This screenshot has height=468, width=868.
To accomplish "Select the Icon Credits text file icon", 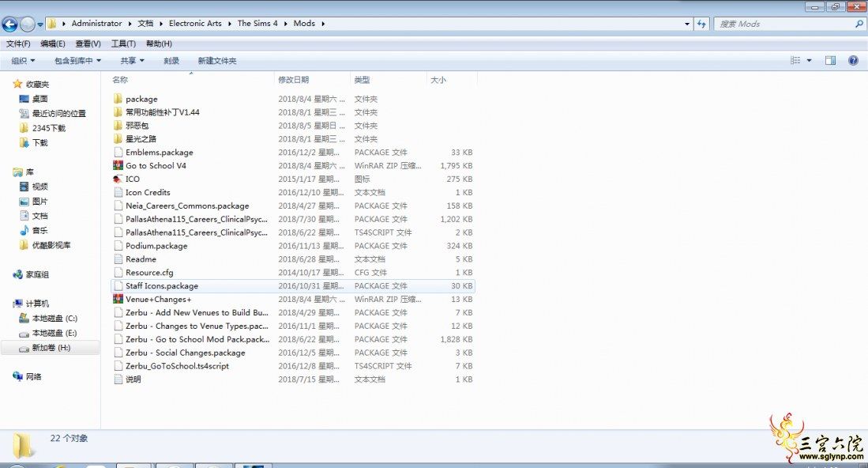I will 118,192.
